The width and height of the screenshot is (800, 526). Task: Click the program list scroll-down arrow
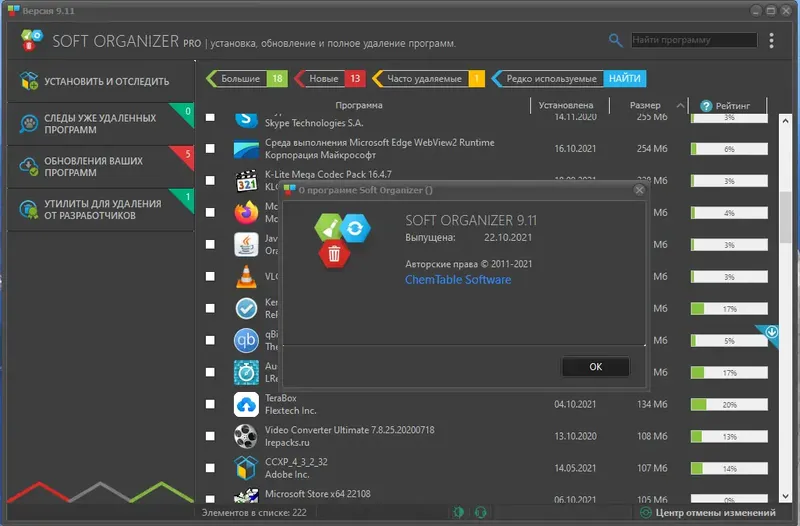point(785,495)
